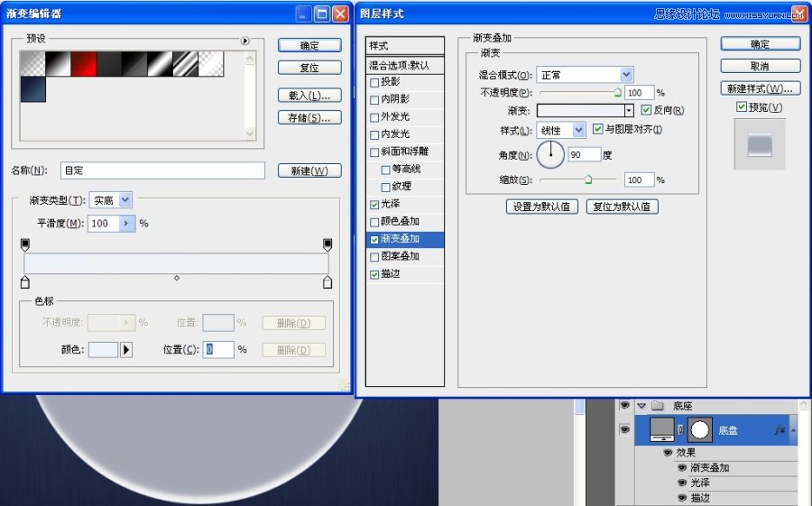Image resolution: width=812 pixels, height=506 pixels.
Task: Enable the 内阴影 checkbox
Action: [374, 100]
